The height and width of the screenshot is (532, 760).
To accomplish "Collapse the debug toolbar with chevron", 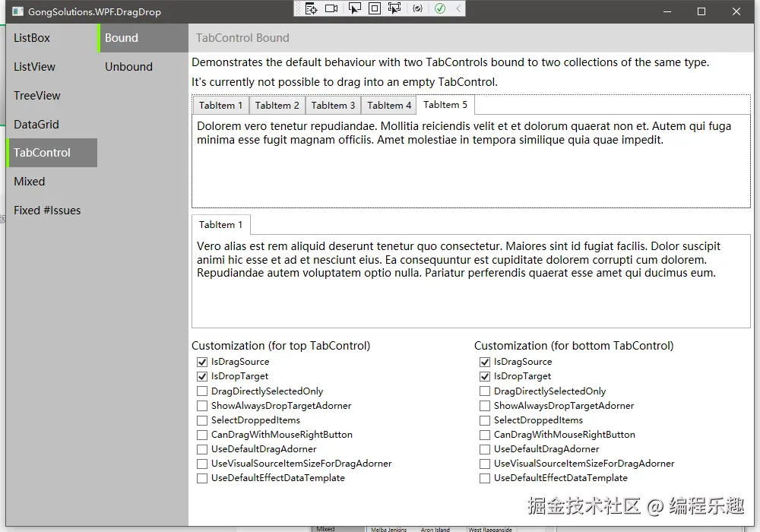I will [458, 8].
